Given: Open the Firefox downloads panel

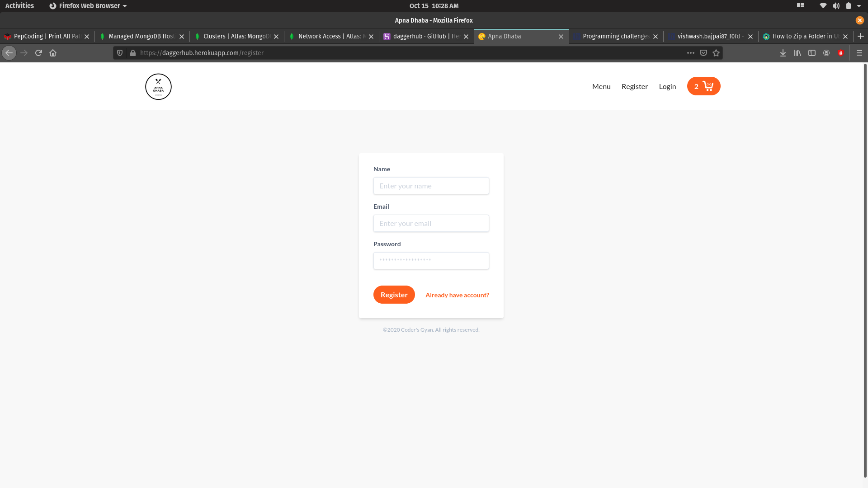Looking at the screenshot, I should pos(783,53).
